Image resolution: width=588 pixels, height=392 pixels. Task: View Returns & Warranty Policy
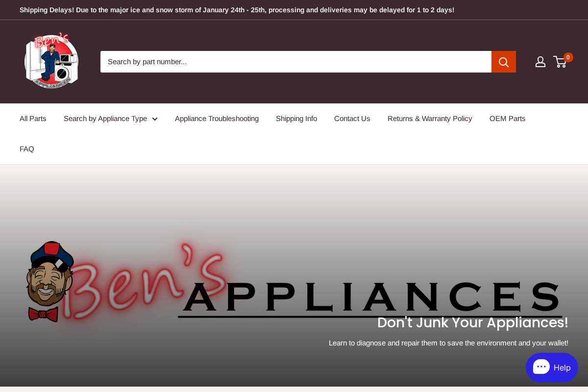coord(430,119)
